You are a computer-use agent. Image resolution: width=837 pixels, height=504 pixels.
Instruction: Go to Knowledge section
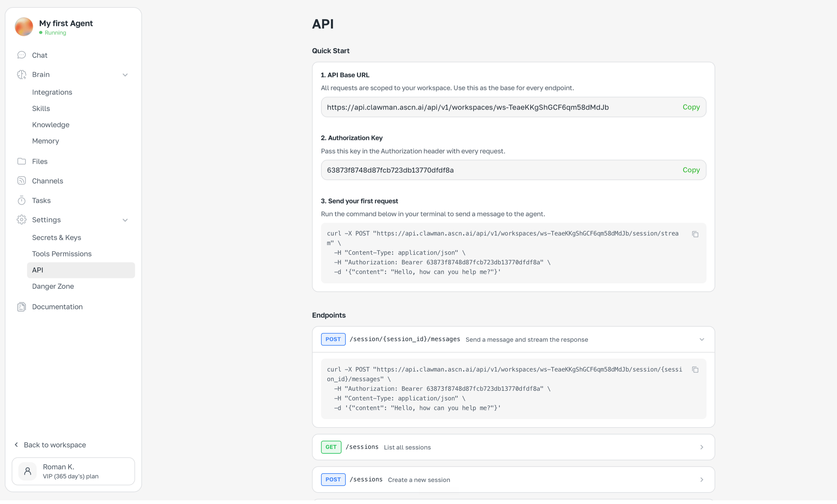(x=51, y=125)
